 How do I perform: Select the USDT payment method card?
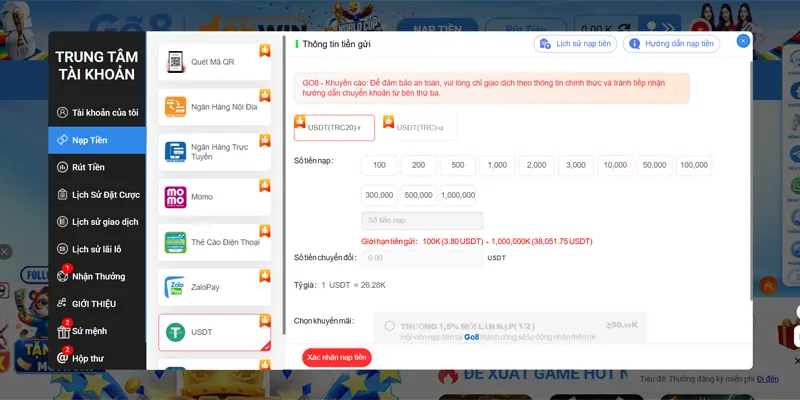(214, 332)
